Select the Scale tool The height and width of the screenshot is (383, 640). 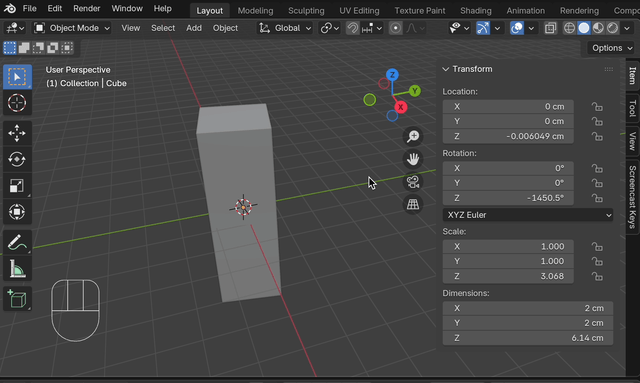[17, 186]
